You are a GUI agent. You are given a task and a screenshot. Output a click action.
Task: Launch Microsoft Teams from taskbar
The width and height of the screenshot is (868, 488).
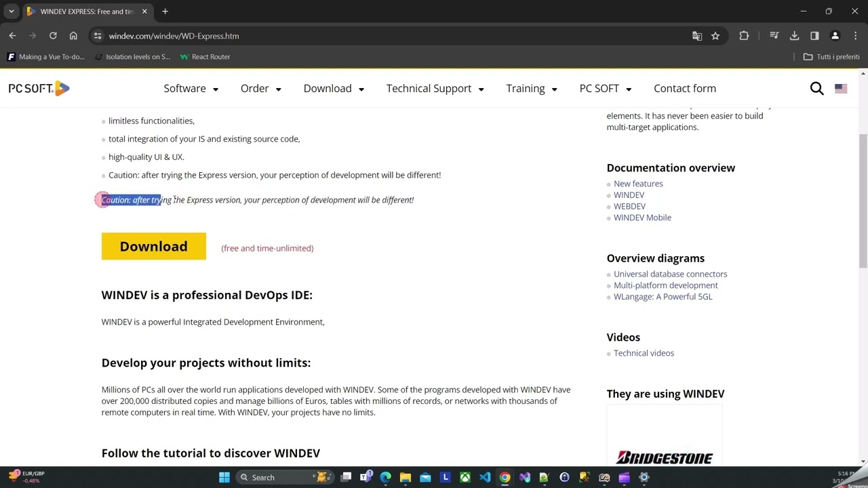coord(366,477)
